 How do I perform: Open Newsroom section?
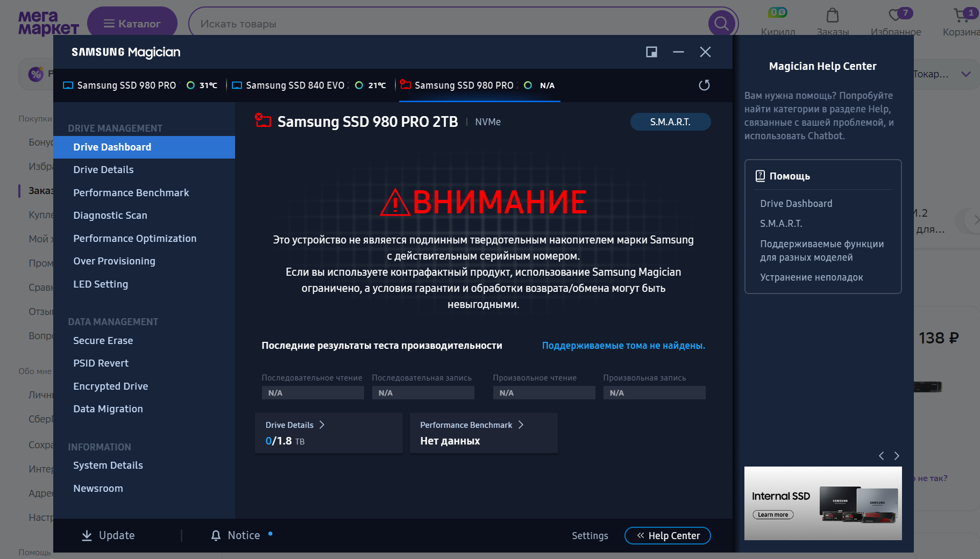tap(98, 489)
